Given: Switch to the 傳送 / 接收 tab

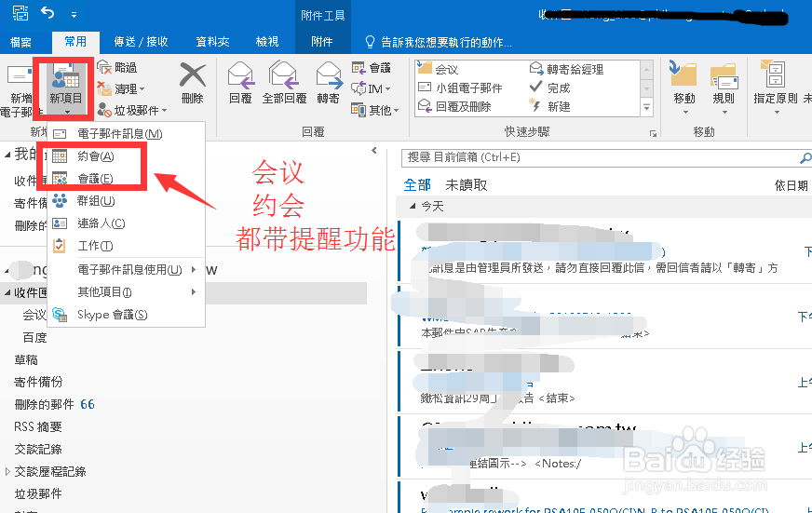Looking at the screenshot, I should (x=141, y=42).
